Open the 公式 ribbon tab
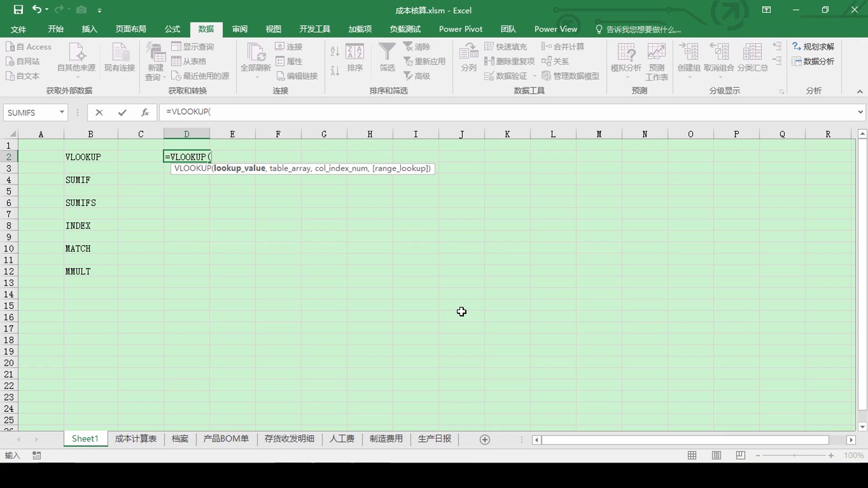Viewport: 868px width, 488px height. pyautogui.click(x=172, y=29)
